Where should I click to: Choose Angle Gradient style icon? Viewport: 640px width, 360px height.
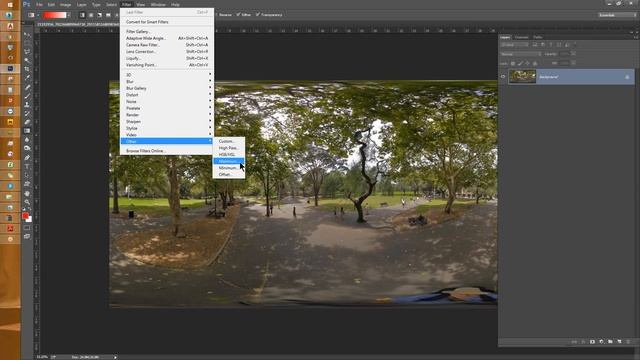coord(100,15)
